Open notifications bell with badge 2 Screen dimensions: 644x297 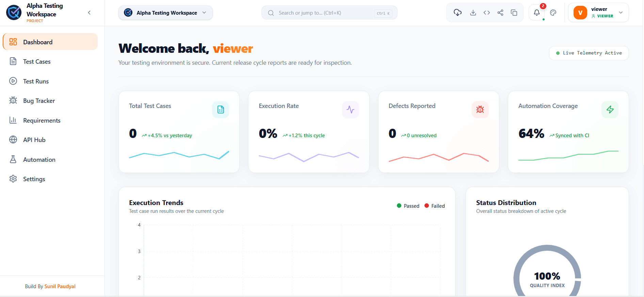(x=537, y=13)
